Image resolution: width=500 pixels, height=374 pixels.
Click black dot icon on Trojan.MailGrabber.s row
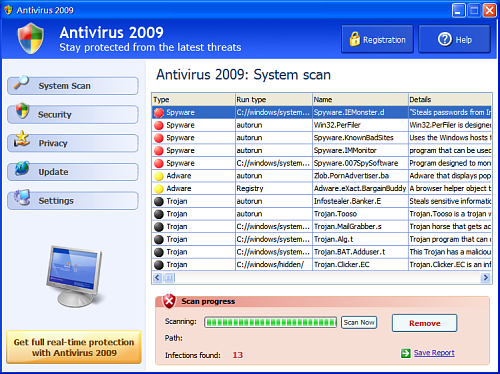pos(159,227)
